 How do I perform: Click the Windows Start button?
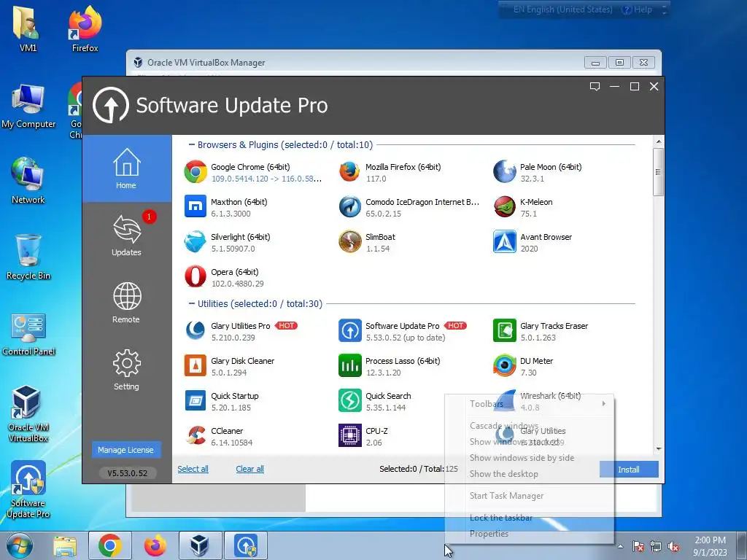click(20, 545)
